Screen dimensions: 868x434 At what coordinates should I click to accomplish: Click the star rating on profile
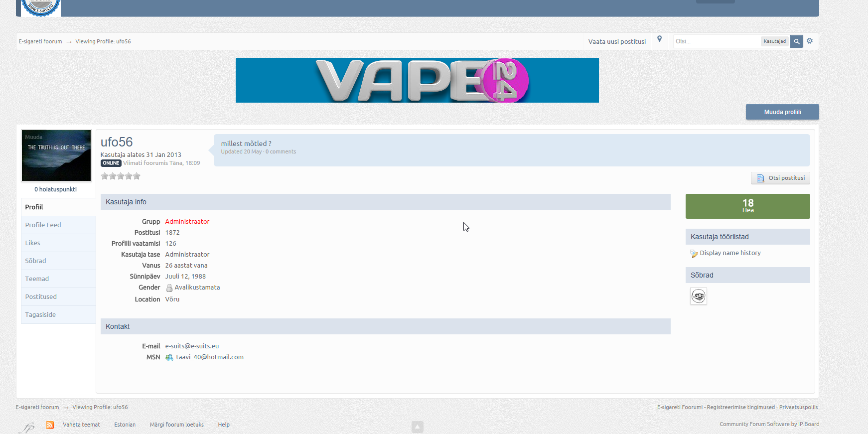coord(121,176)
